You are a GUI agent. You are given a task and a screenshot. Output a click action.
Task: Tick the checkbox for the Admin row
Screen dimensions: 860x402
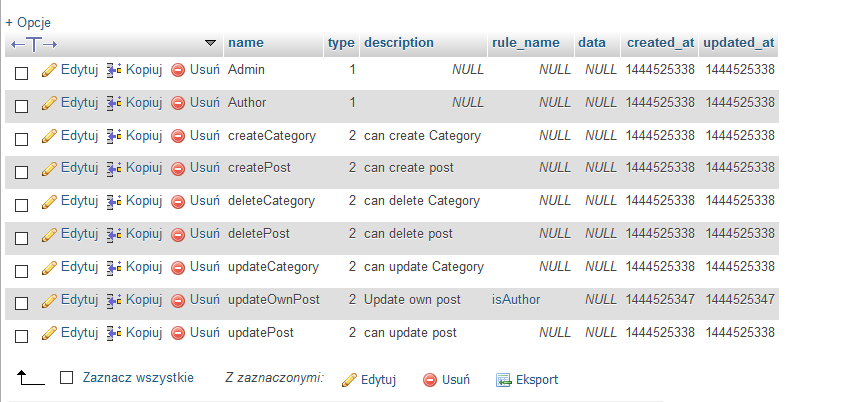coord(22,73)
